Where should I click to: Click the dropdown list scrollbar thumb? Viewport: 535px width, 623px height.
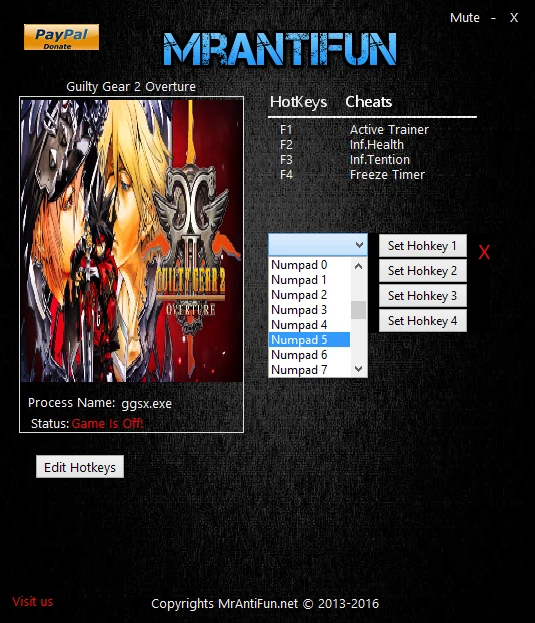[x=359, y=310]
